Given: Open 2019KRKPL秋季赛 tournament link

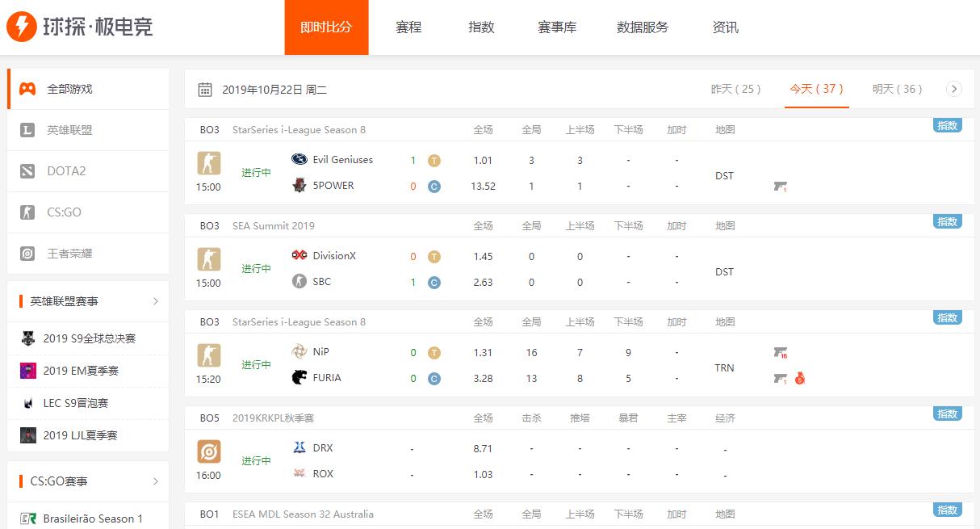Looking at the screenshot, I should pyautogui.click(x=273, y=418).
